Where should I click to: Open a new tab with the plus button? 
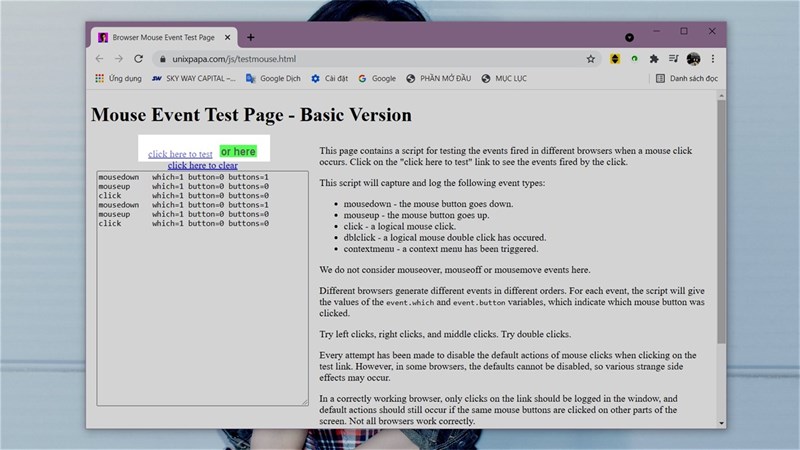[251, 37]
